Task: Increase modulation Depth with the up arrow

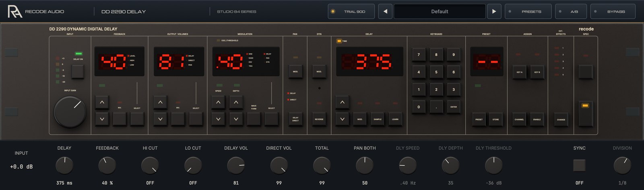Action: point(236,102)
